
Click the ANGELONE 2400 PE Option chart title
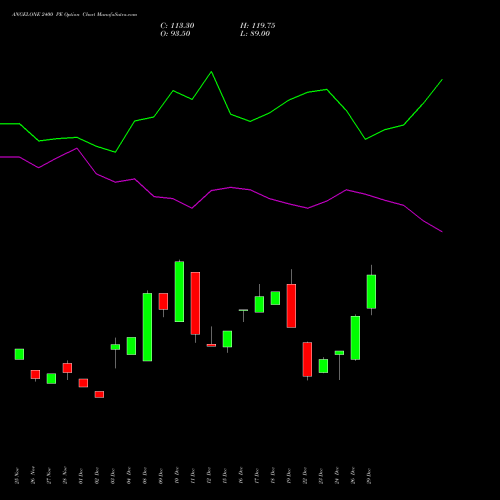74,15
